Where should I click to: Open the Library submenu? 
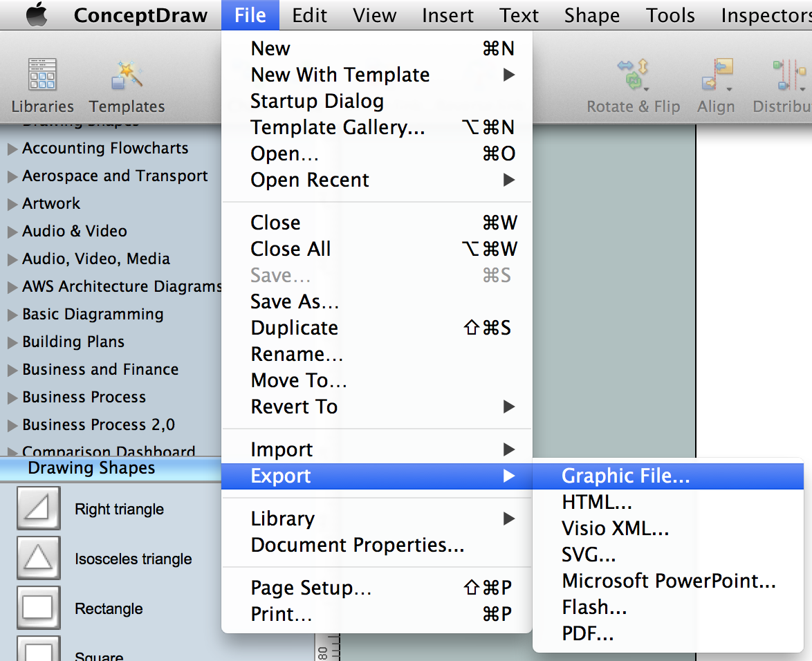(x=376, y=519)
